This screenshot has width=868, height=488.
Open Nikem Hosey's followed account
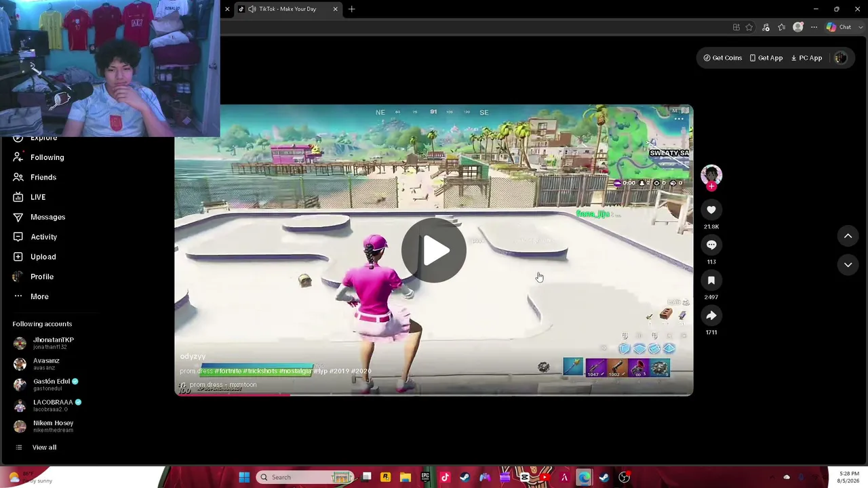tap(43, 426)
